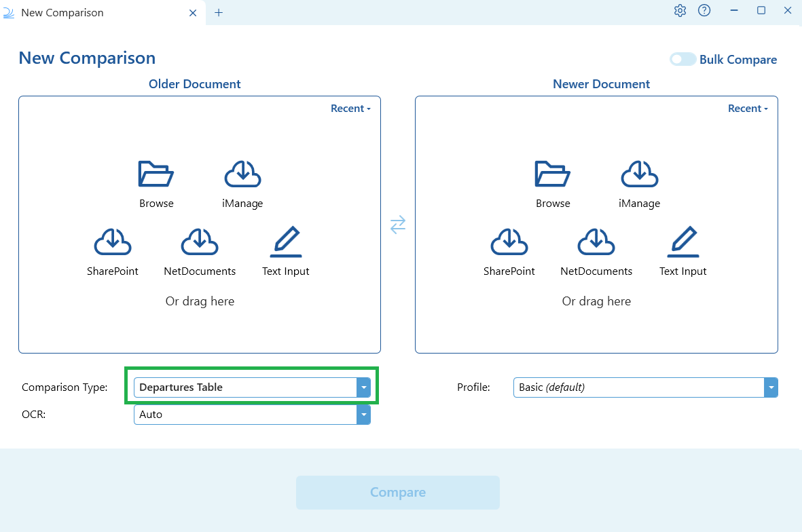Expand Recent list for Newer Document
The height and width of the screenshot is (532, 802).
[748, 109]
